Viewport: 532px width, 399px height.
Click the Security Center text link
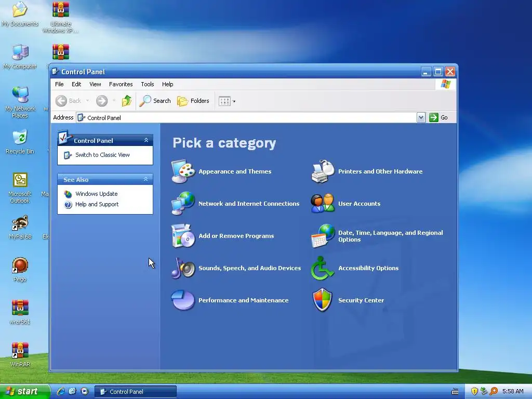click(x=361, y=300)
